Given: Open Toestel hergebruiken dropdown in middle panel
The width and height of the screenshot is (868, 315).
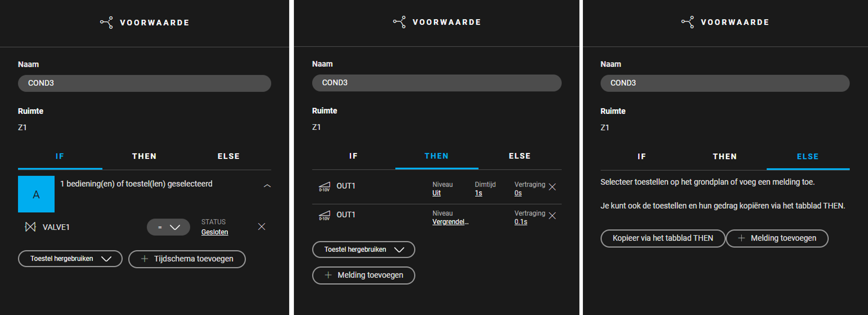Looking at the screenshot, I should [363, 250].
